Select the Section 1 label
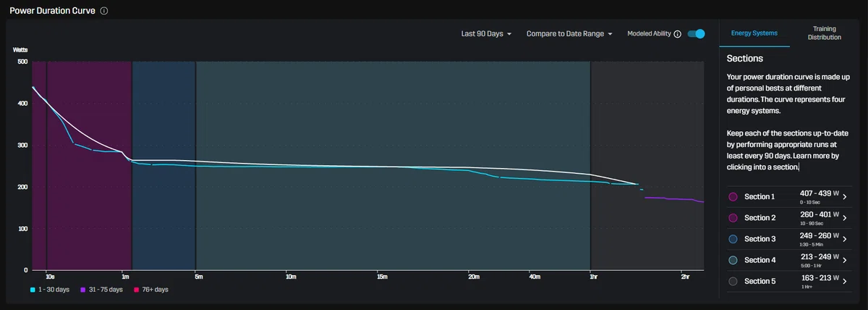 point(759,197)
